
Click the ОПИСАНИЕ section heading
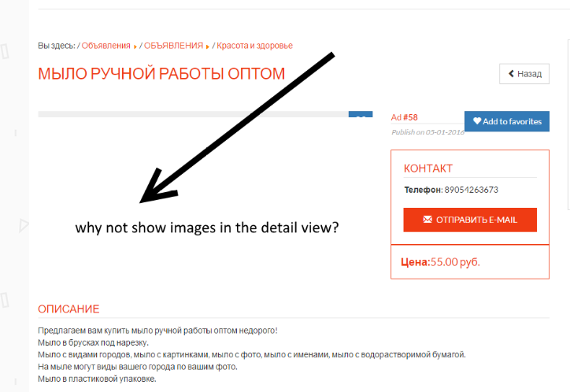point(68,309)
